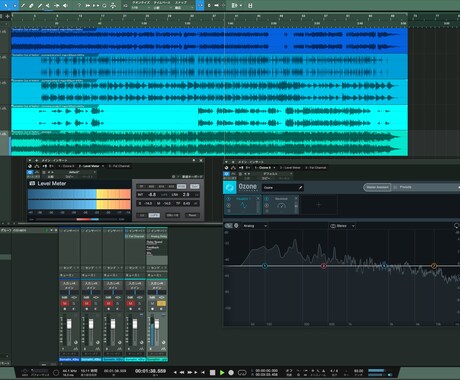Click the Reset button in the Level Meter

pyautogui.click(x=192, y=215)
